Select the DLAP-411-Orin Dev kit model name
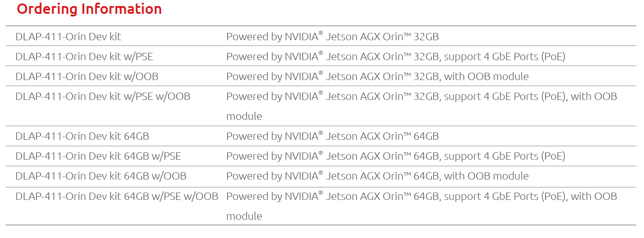 click(x=68, y=37)
